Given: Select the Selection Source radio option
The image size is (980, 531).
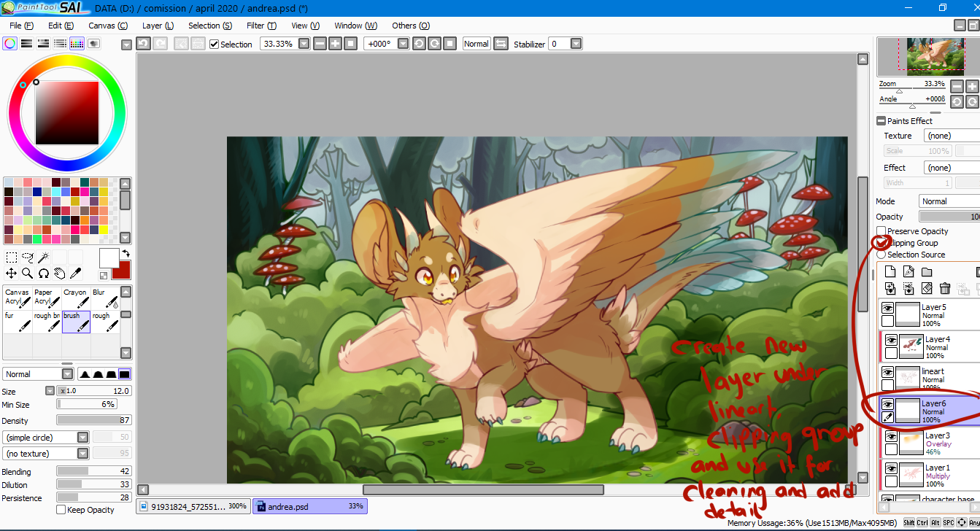Looking at the screenshot, I should pyautogui.click(x=881, y=255).
